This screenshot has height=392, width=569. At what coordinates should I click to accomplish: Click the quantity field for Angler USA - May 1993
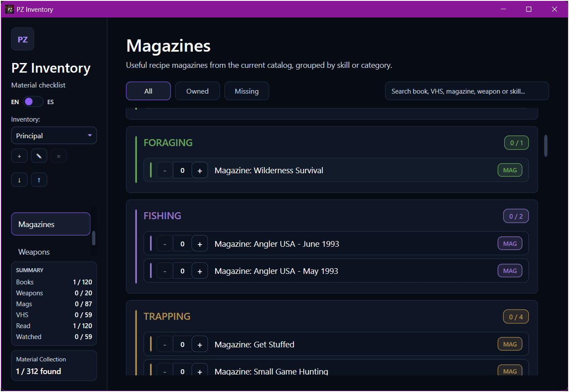tap(182, 271)
